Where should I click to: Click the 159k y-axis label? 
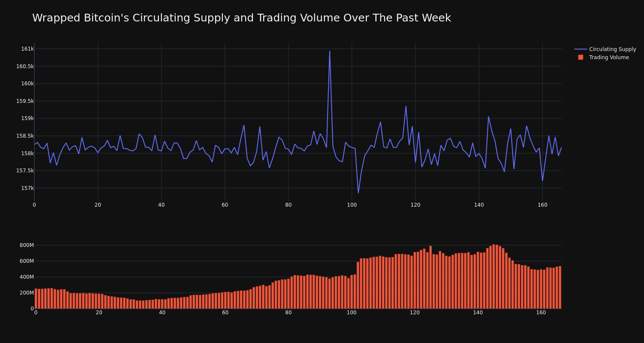pyautogui.click(x=27, y=118)
